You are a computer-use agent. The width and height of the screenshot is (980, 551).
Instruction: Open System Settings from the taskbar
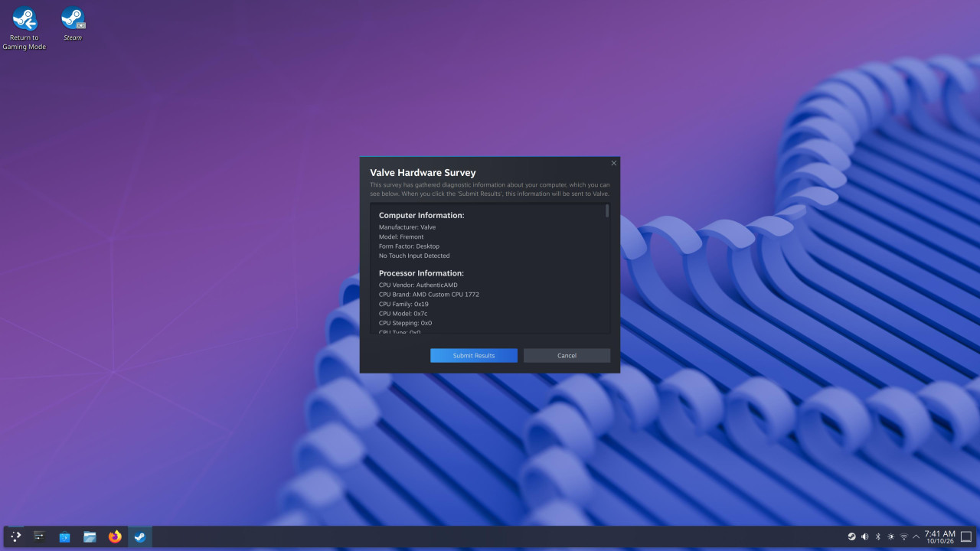tap(39, 536)
